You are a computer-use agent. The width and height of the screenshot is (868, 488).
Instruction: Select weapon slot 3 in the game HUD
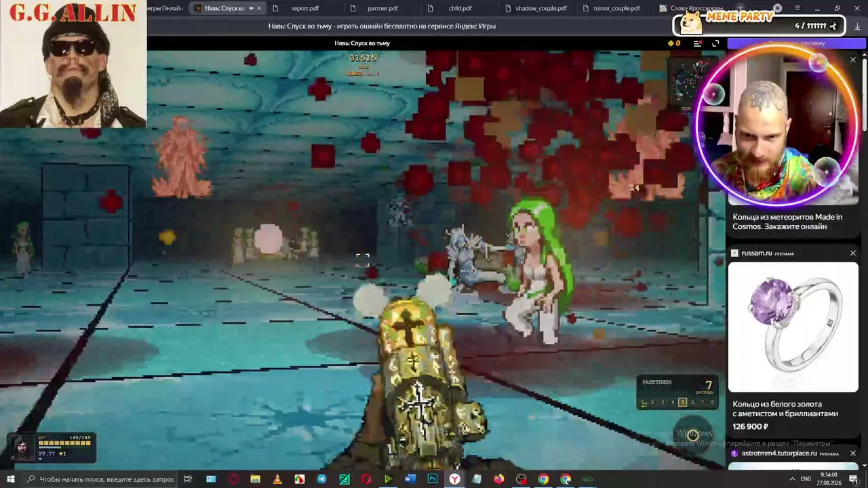pos(663,402)
